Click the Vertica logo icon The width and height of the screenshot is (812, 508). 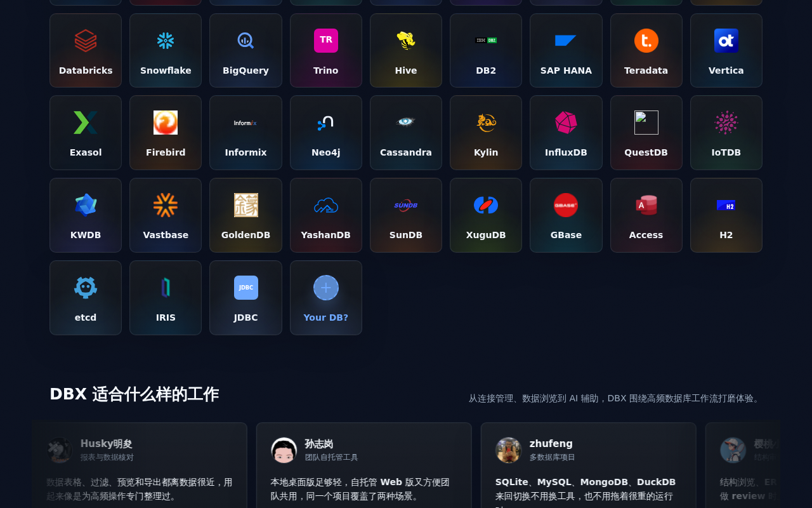pos(726,41)
